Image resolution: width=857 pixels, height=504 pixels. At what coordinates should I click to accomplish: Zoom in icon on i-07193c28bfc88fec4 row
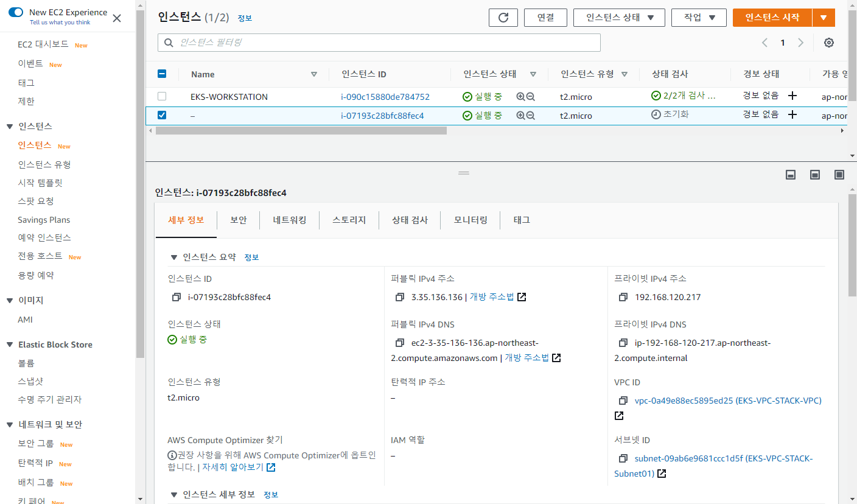tap(520, 115)
